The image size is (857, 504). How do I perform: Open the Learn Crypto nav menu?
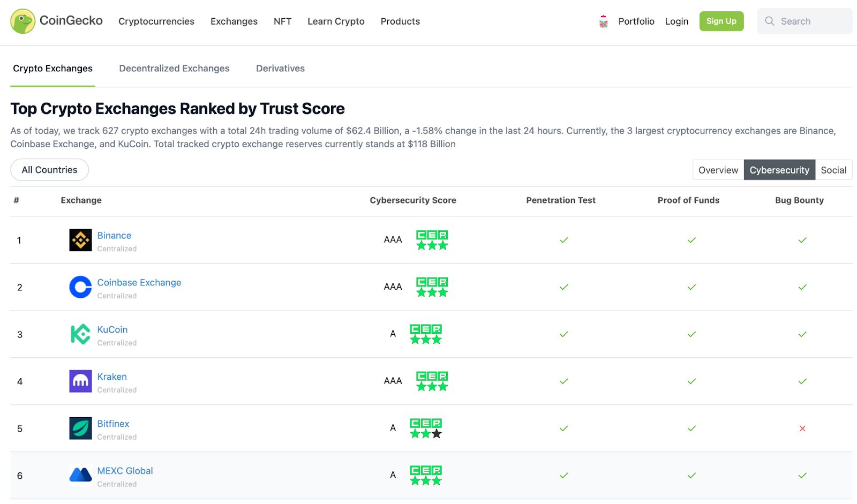pos(336,21)
